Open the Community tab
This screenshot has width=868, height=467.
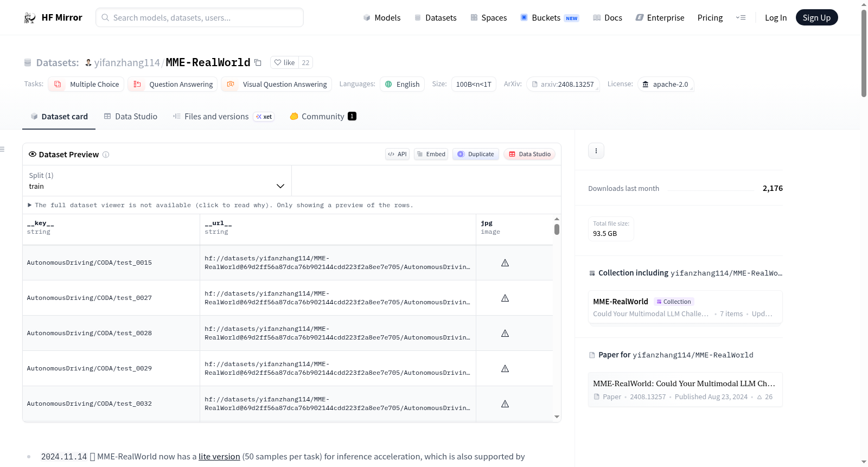coord(323,117)
